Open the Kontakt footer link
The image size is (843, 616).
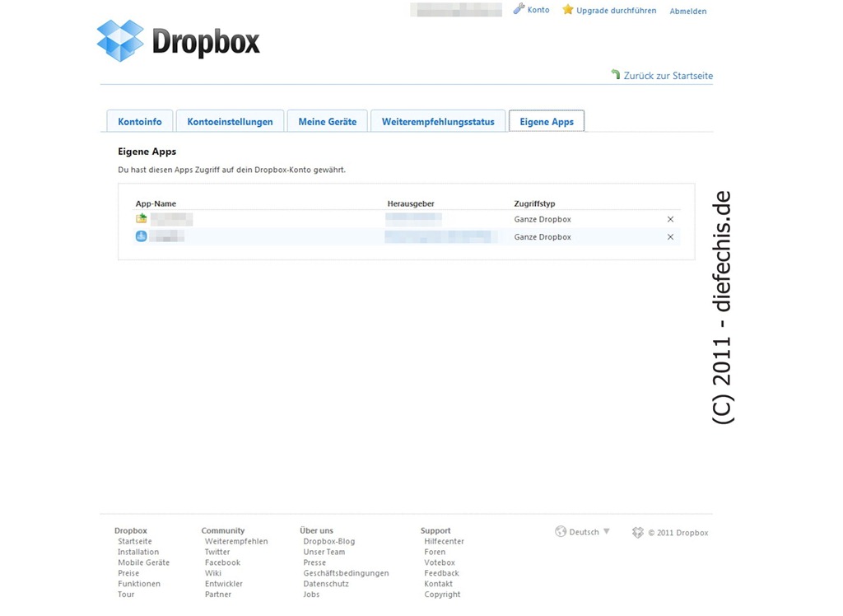[438, 584]
